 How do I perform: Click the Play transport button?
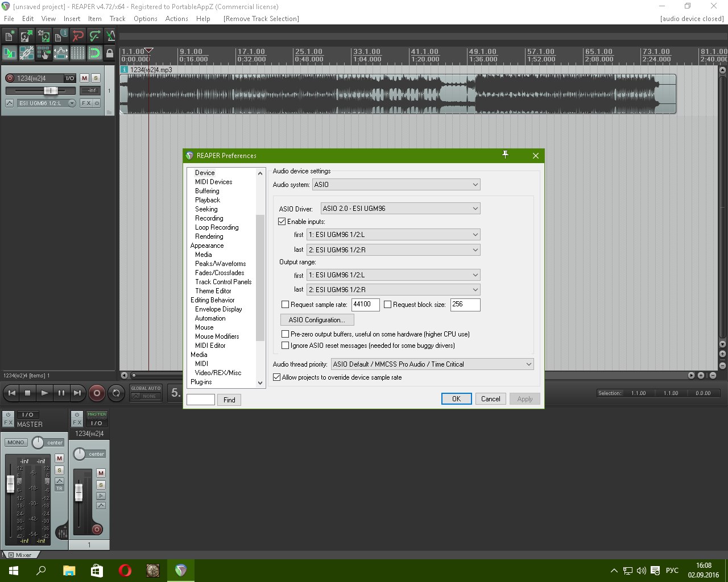click(44, 393)
